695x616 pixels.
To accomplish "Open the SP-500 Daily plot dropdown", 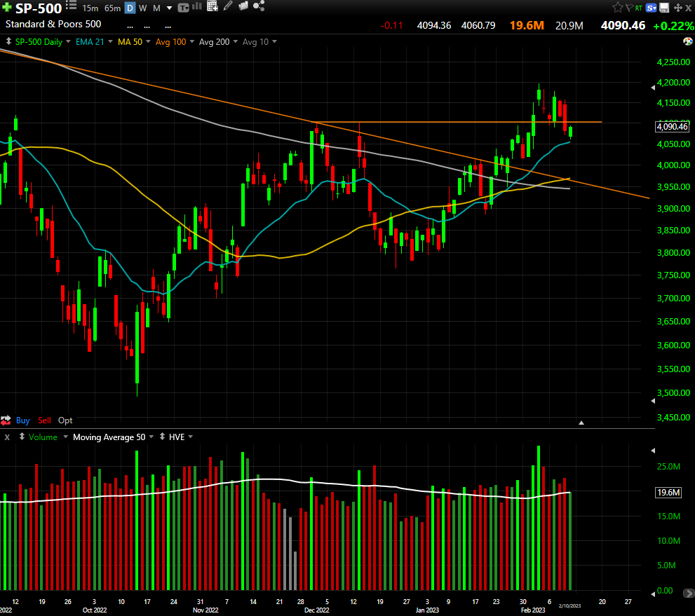I will click(x=68, y=41).
